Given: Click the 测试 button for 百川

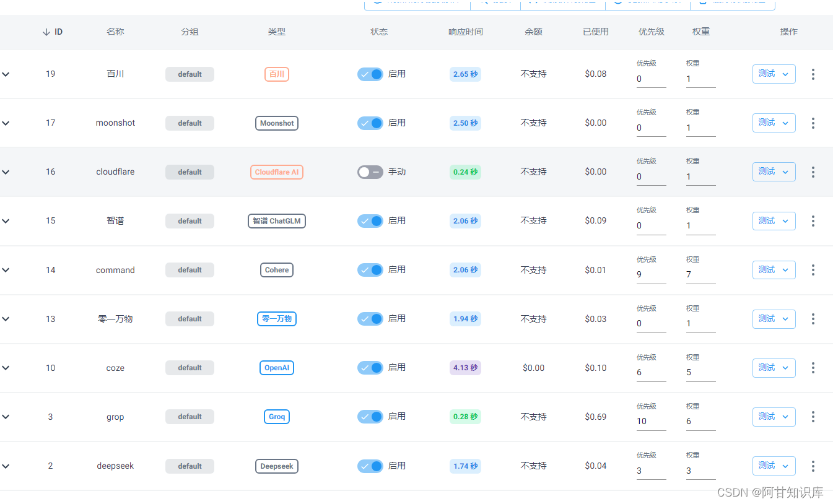Looking at the screenshot, I should pos(767,74).
